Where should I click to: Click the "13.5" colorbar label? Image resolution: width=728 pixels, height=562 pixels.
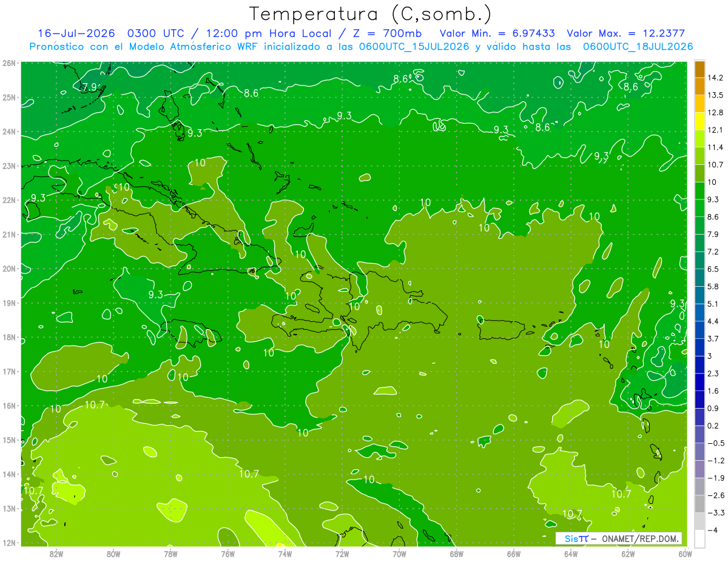tap(716, 95)
